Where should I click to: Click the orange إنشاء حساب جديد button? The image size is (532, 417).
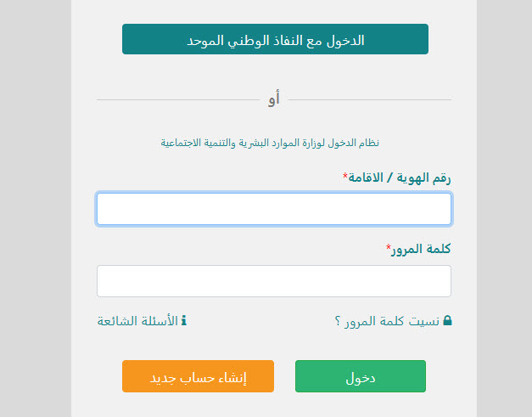[199, 376]
